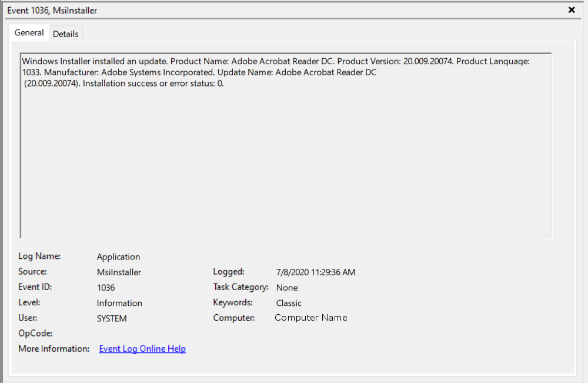The image size is (588, 383).
Task: Select the Computer value 'Computer Name'
Action: pyautogui.click(x=311, y=318)
